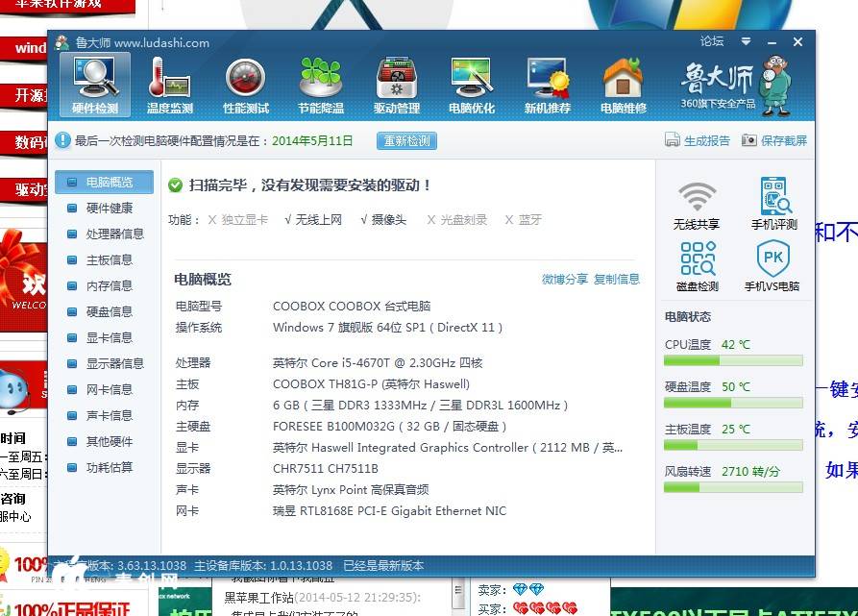Open 节能降温 power saving feature

[320, 82]
